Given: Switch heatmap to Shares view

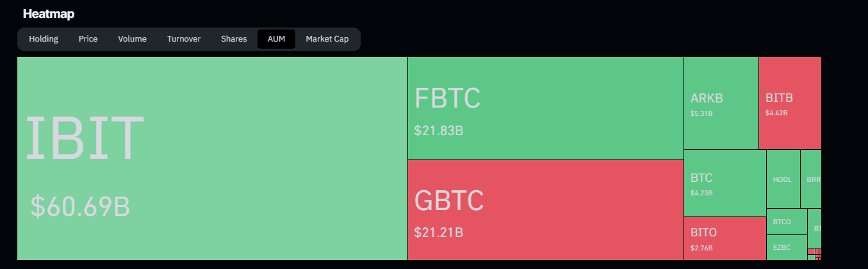Looking at the screenshot, I should 234,39.
